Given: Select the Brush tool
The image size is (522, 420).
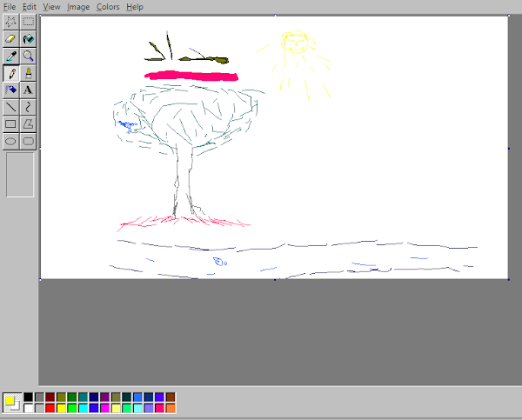Looking at the screenshot, I should tap(29, 73).
